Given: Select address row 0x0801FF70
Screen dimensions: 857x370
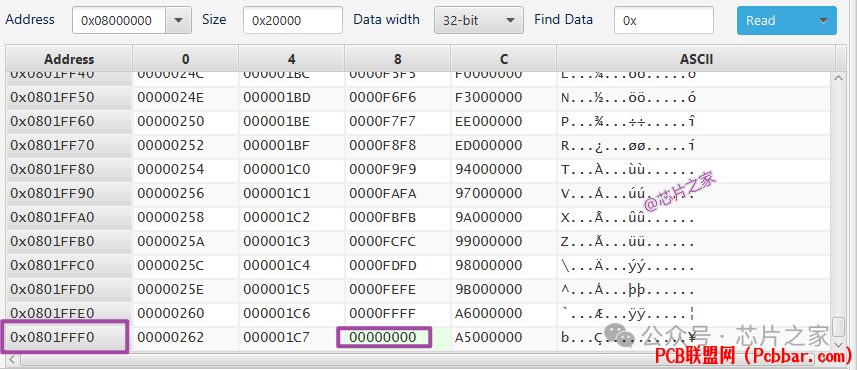Looking at the screenshot, I should tap(69, 145).
